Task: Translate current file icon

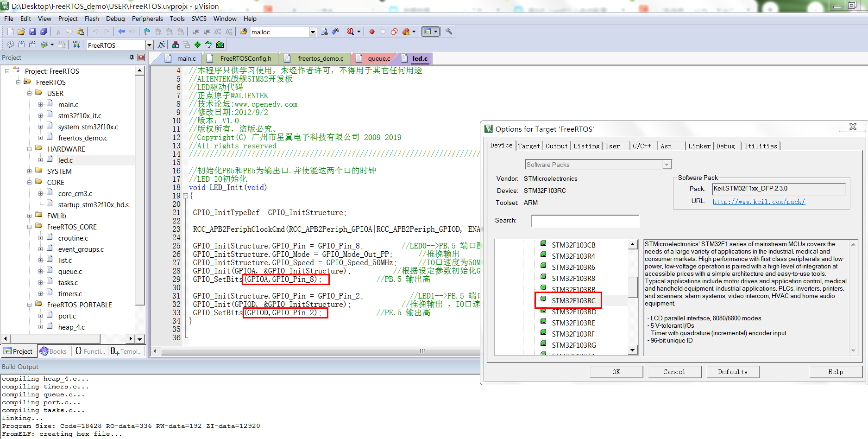Action: tap(10, 45)
